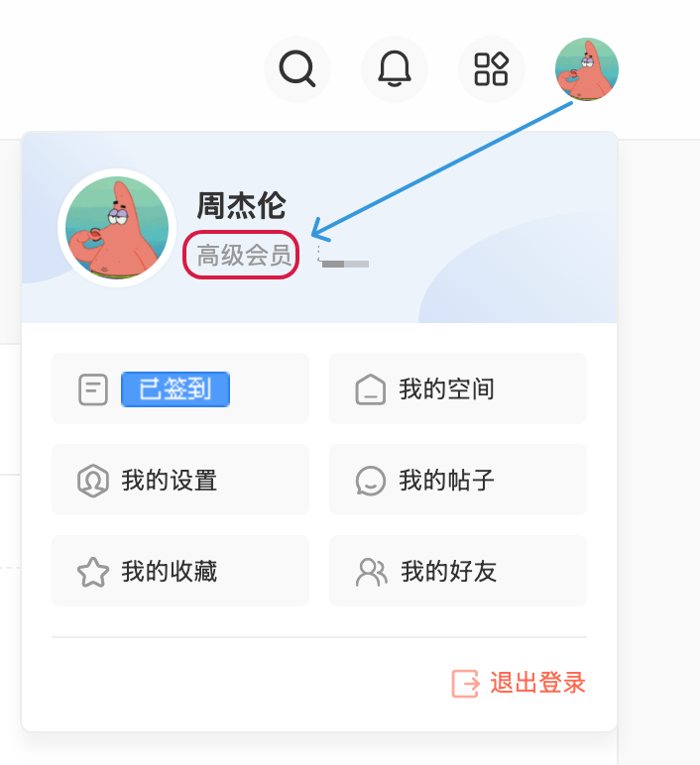Click the chat bubble posts icon

(x=371, y=481)
